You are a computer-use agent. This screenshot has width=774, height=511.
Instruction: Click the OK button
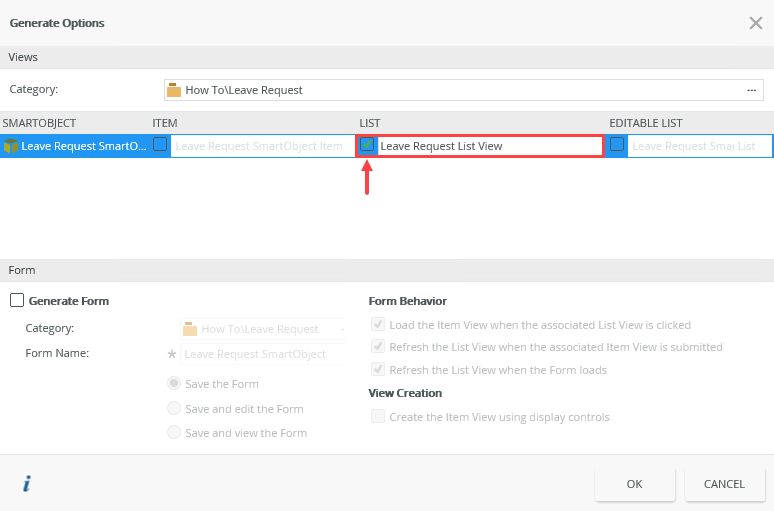(x=634, y=484)
